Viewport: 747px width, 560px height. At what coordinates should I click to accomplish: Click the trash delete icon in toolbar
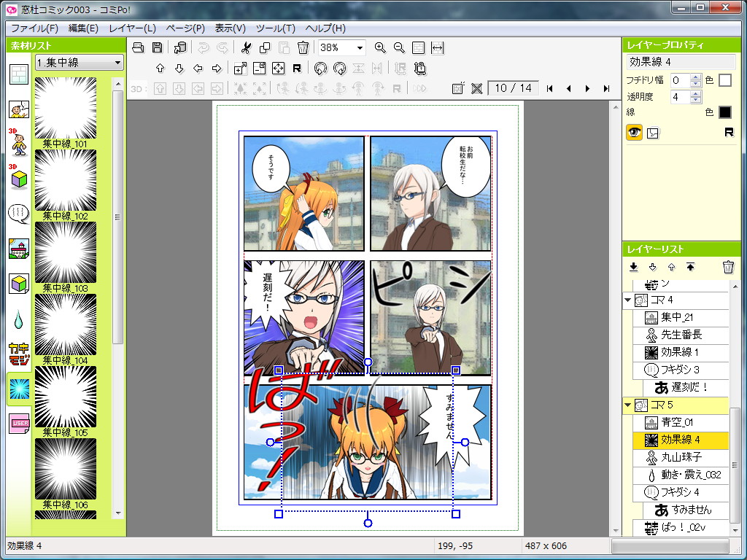click(303, 47)
